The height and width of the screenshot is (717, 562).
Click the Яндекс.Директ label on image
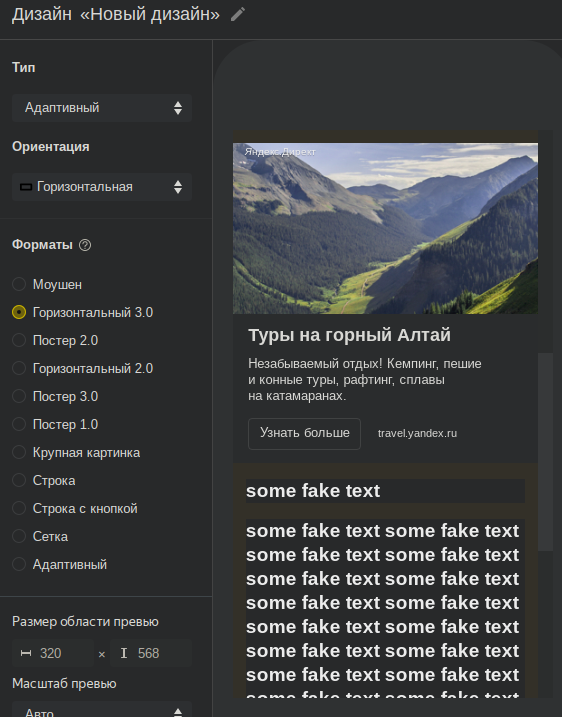280,152
